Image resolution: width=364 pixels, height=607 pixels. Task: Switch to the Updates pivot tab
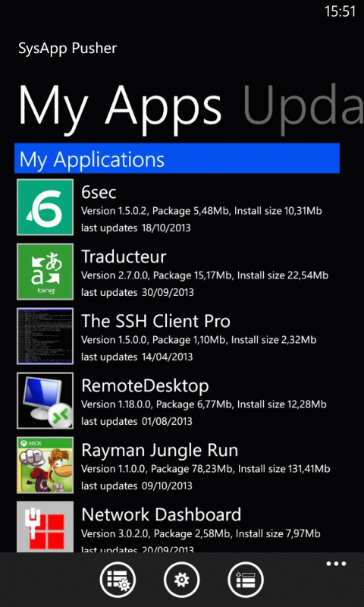click(303, 106)
